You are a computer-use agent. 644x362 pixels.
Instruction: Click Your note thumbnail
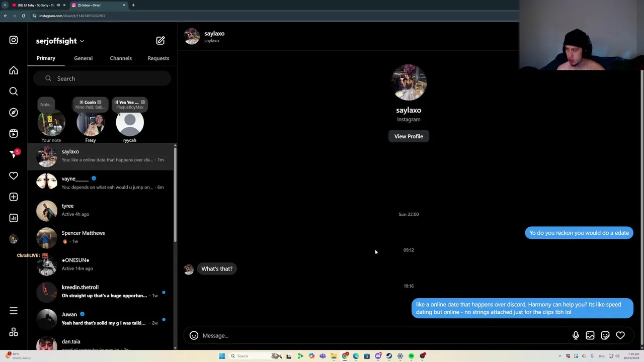(x=51, y=123)
